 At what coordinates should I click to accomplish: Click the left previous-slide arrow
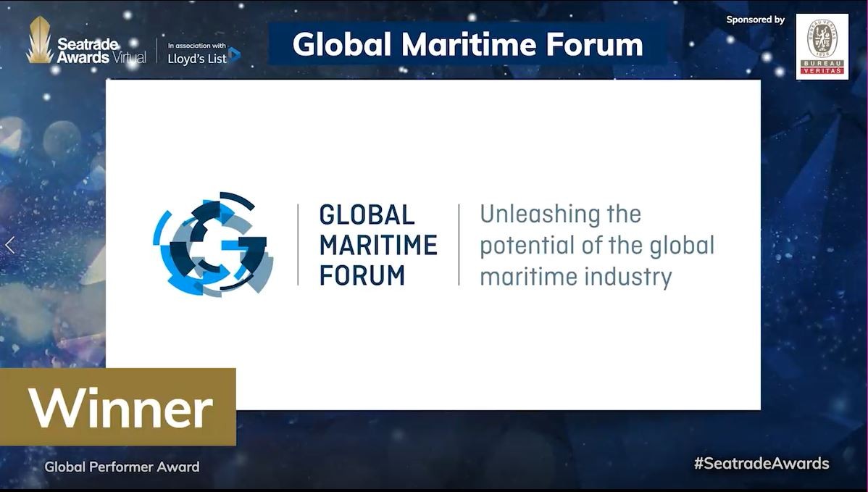10,245
